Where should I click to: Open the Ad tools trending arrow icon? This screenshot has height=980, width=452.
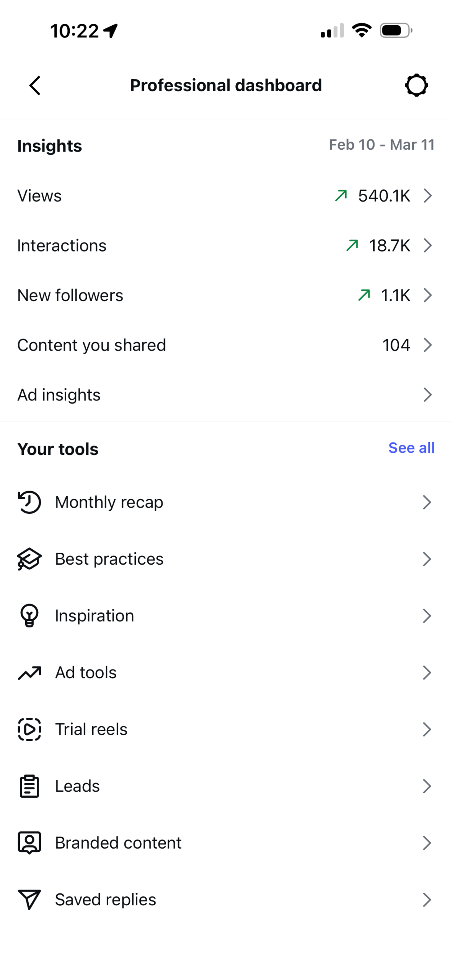click(x=29, y=672)
